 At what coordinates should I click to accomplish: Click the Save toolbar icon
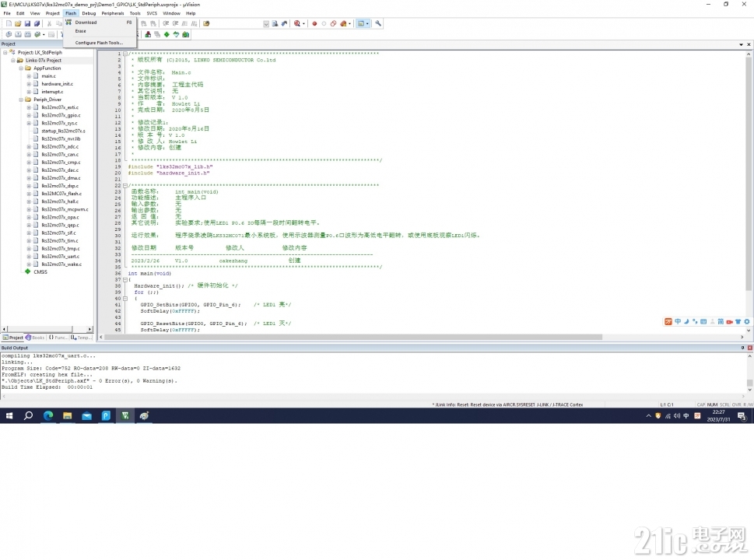27,23
